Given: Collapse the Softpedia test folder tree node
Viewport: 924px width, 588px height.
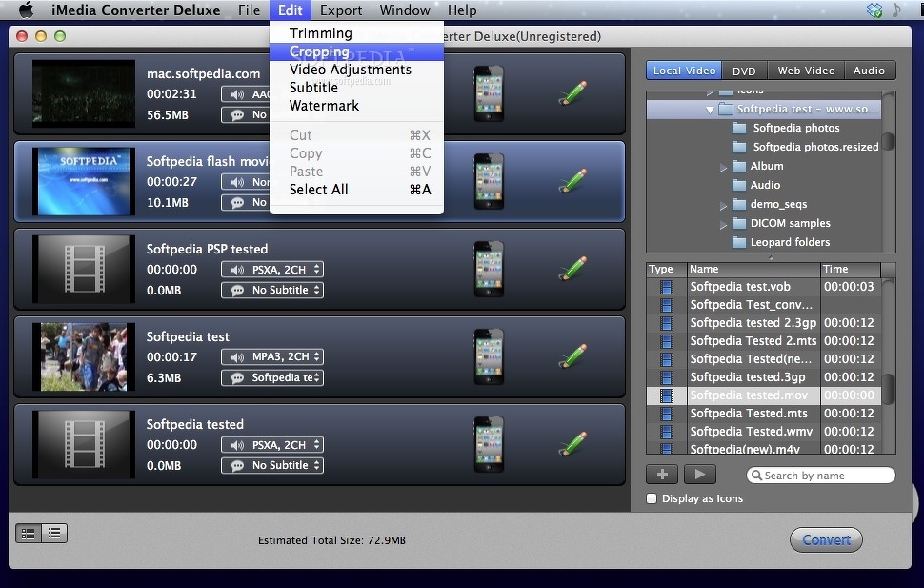Looking at the screenshot, I should (x=710, y=110).
